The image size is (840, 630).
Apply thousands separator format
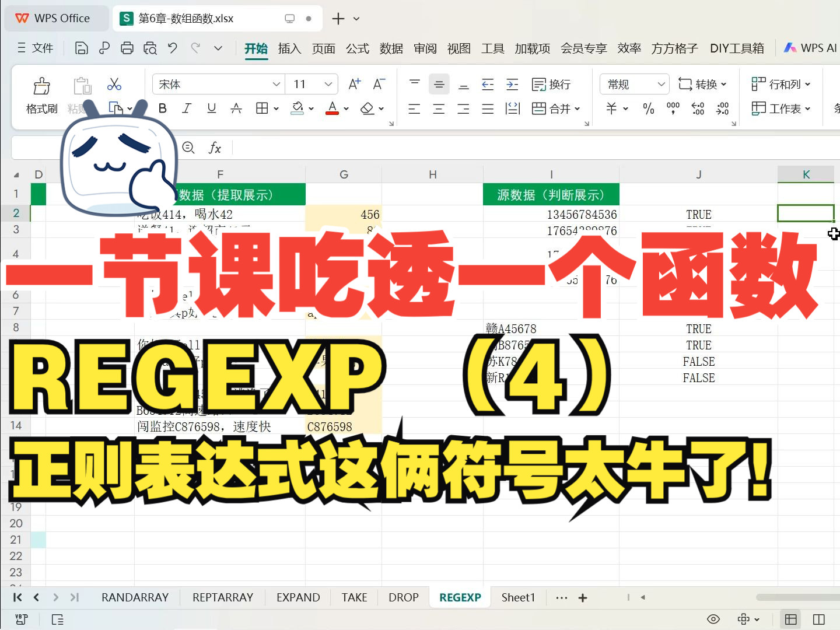click(x=673, y=108)
